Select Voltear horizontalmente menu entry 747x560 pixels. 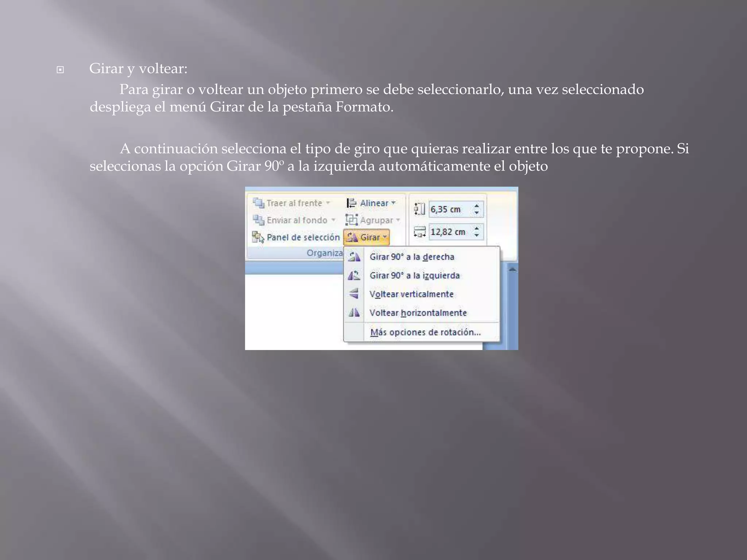(x=418, y=313)
